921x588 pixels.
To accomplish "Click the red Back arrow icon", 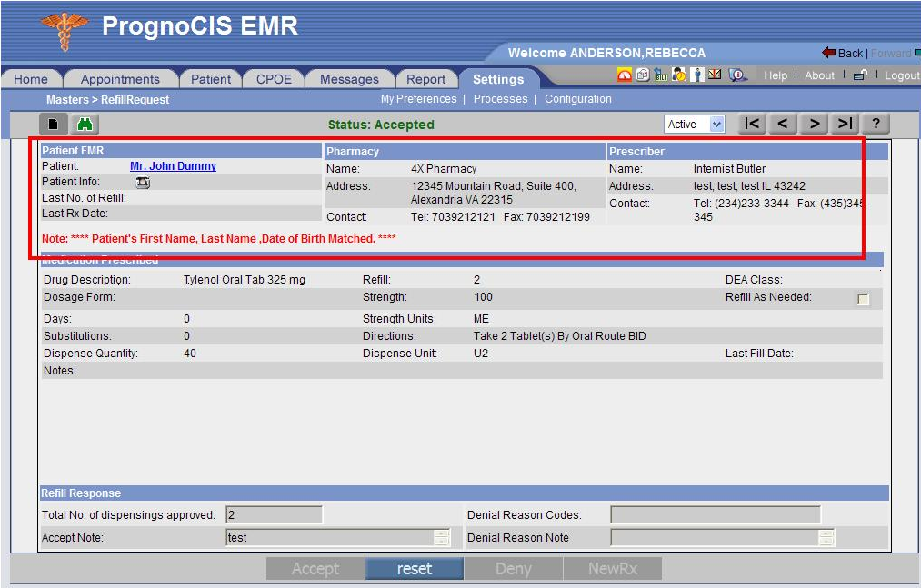I will (x=829, y=53).
